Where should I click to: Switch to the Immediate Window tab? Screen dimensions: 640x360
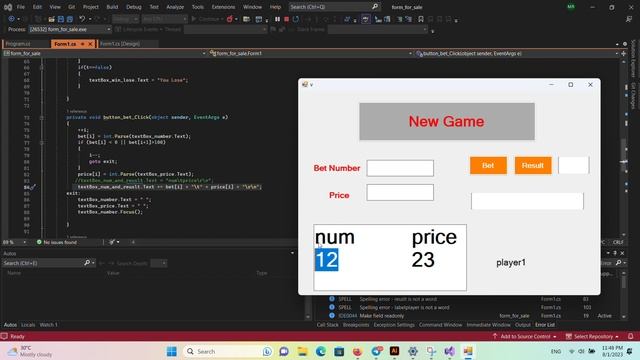point(488,325)
